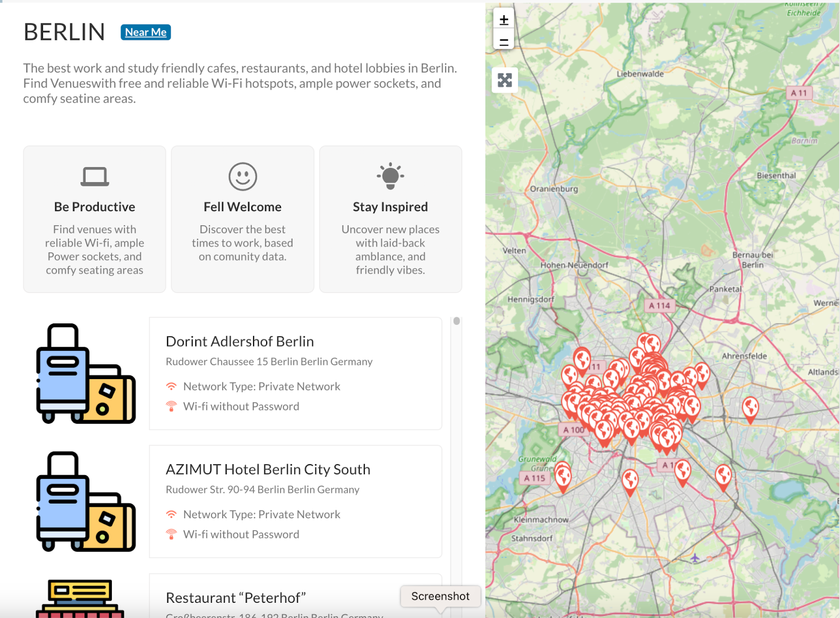
Task: Click the A 100 highway badge on map
Action: click(573, 430)
